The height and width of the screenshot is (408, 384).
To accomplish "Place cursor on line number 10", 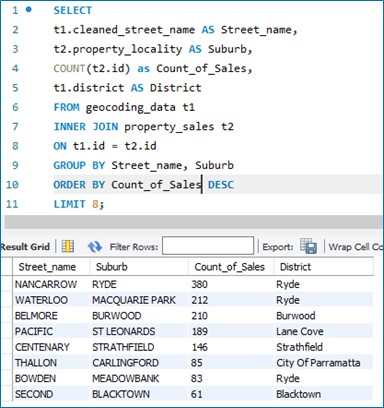I will 12,184.
